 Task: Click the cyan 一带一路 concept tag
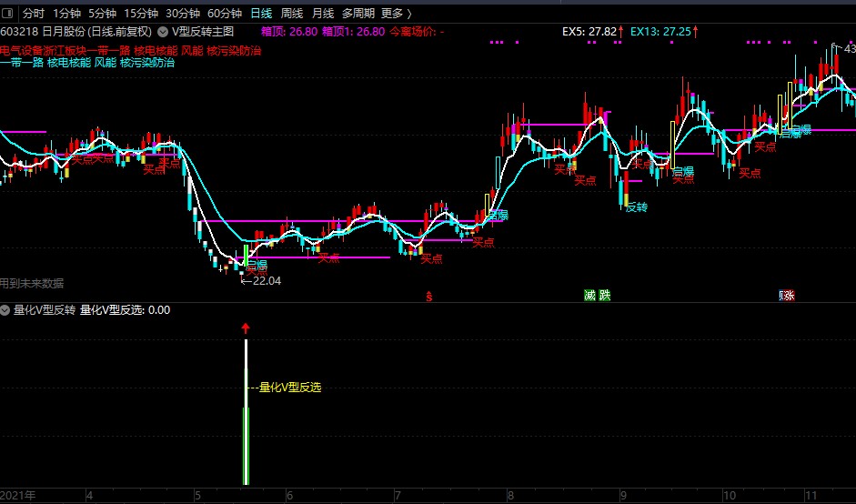[x=22, y=63]
